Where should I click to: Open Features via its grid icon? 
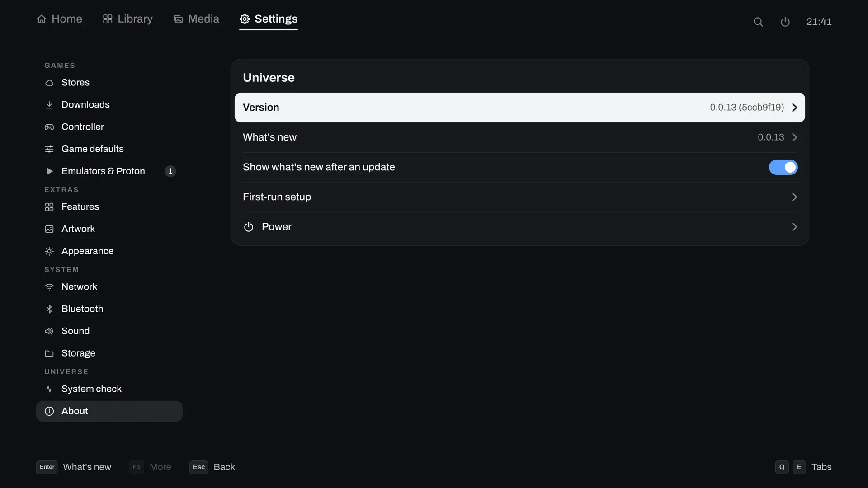(x=49, y=207)
